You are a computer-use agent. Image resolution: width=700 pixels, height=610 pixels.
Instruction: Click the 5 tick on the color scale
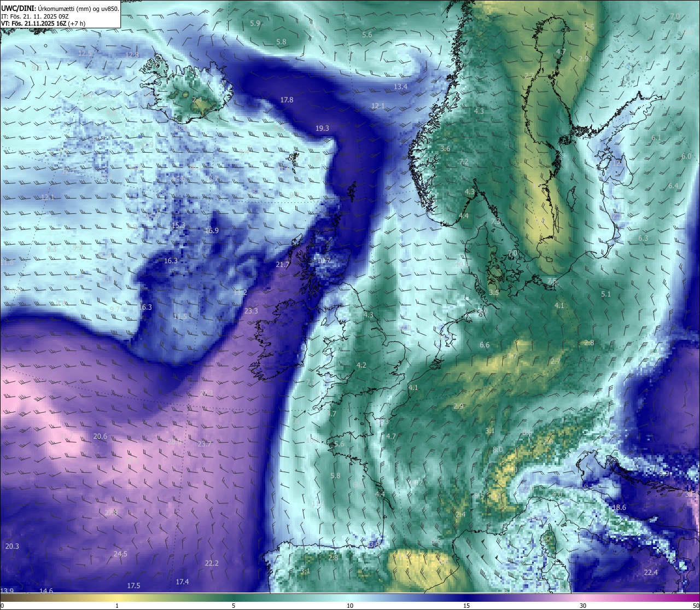[x=234, y=605]
